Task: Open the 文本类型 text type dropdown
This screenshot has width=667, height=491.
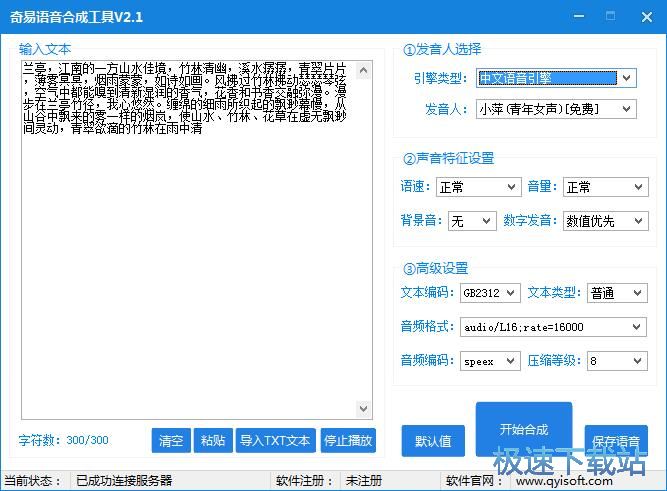Action: [617, 293]
